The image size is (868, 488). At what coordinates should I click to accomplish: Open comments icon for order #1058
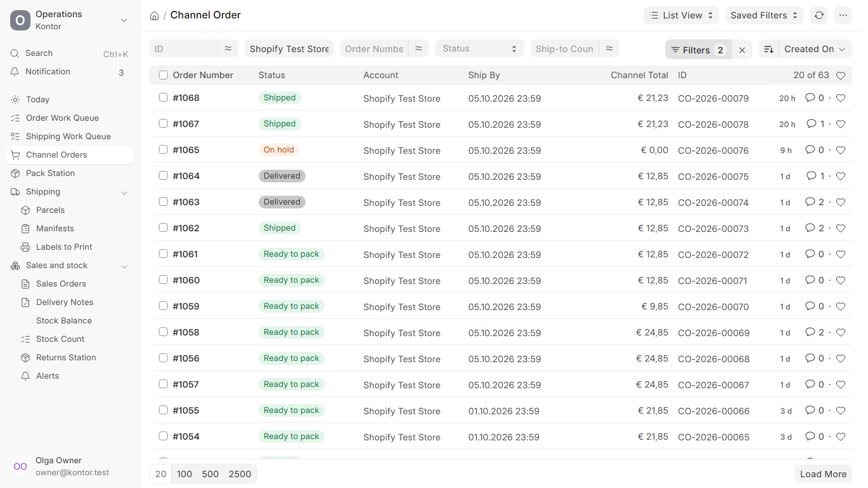pos(810,332)
